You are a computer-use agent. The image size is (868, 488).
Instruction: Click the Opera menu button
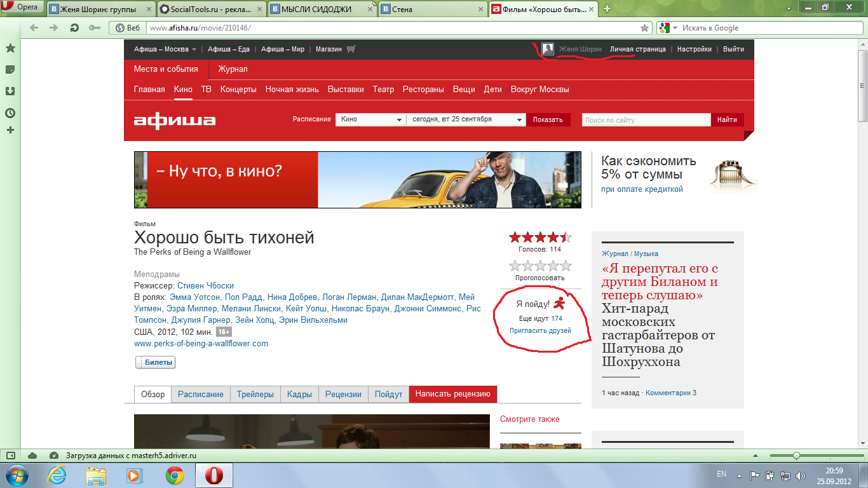click(x=23, y=8)
